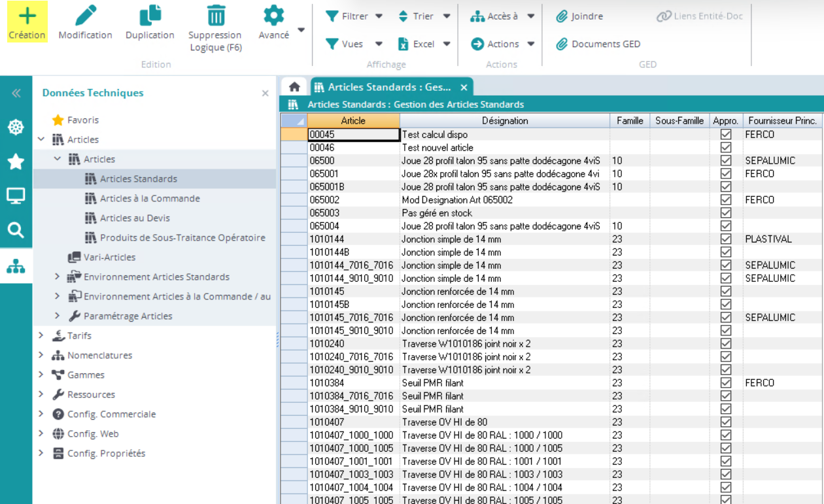Image resolution: width=824 pixels, height=504 pixels.
Task: Collapse sidebar with double chevron icon
Action: point(16,93)
